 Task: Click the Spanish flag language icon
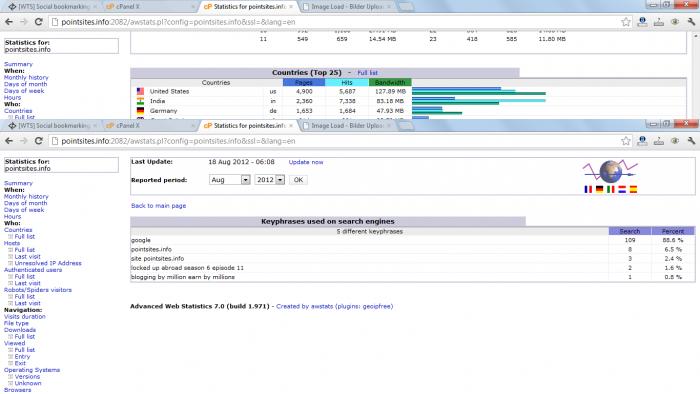pyautogui.click(x=633, y=189)
